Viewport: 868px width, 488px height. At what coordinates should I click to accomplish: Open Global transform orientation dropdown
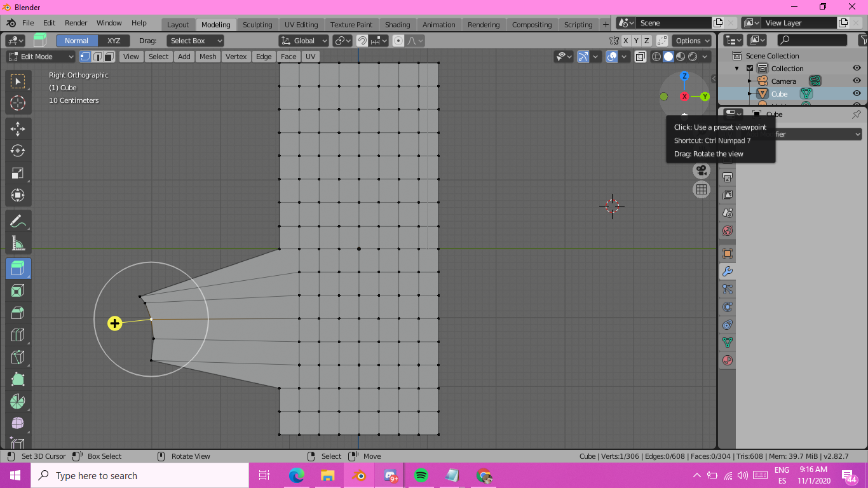point(304,41)
